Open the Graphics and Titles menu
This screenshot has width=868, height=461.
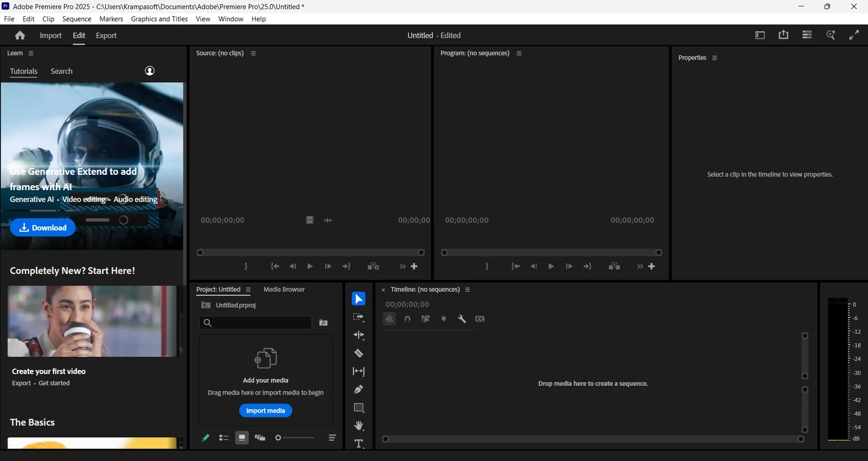(x=159, y=19)
